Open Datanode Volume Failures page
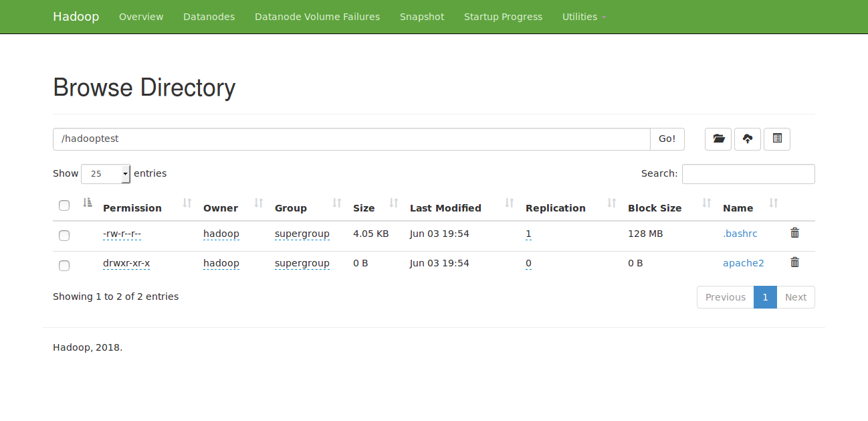Screen dimensions: 868x421 pyautogui.click(x=318, y=17)
